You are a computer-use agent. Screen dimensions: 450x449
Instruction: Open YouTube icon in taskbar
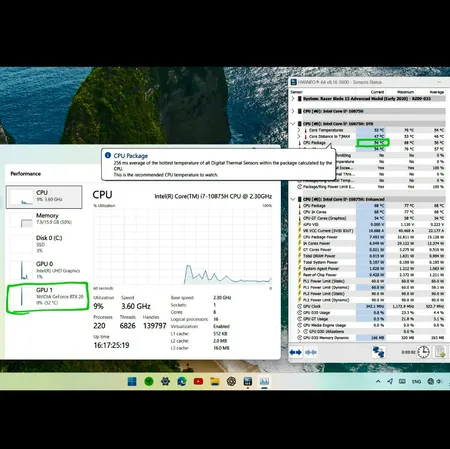coord(198,381)
